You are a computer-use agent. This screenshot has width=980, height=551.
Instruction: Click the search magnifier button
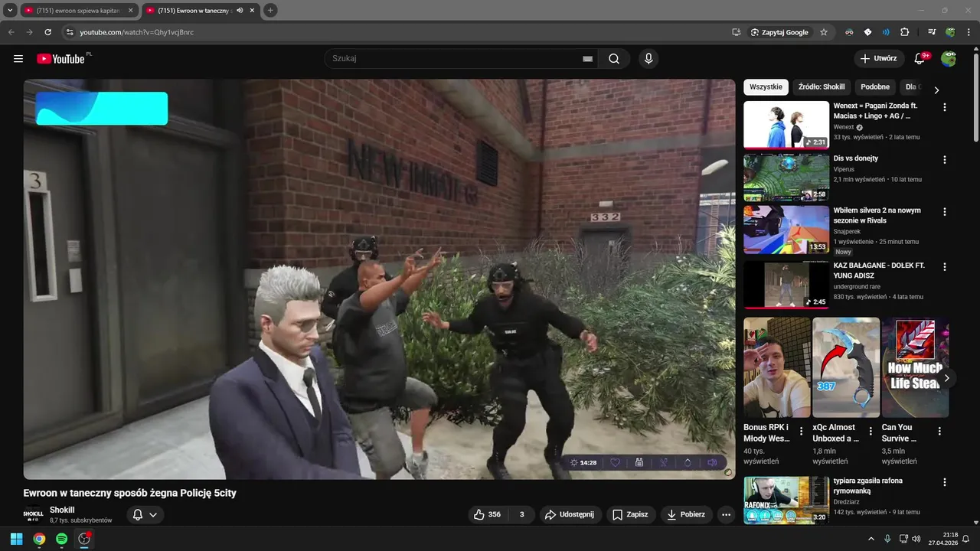coord(614,59)
